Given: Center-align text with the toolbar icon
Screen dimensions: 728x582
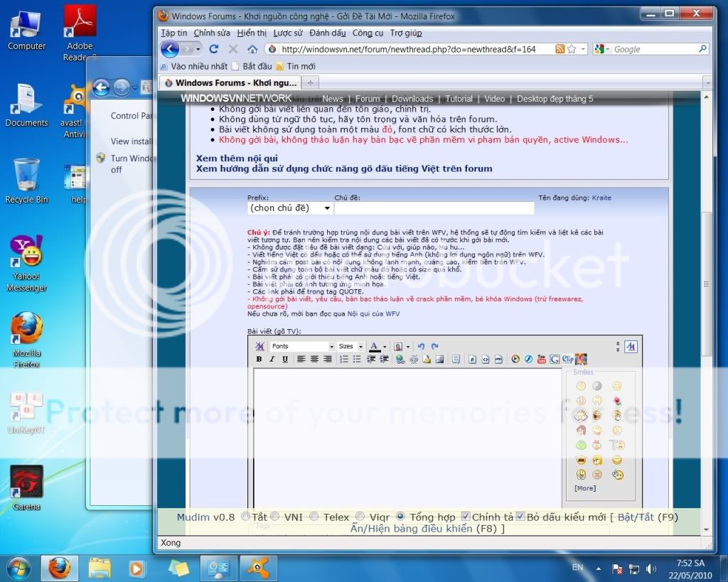Looking at the screenshot, I should pos(315,360).
